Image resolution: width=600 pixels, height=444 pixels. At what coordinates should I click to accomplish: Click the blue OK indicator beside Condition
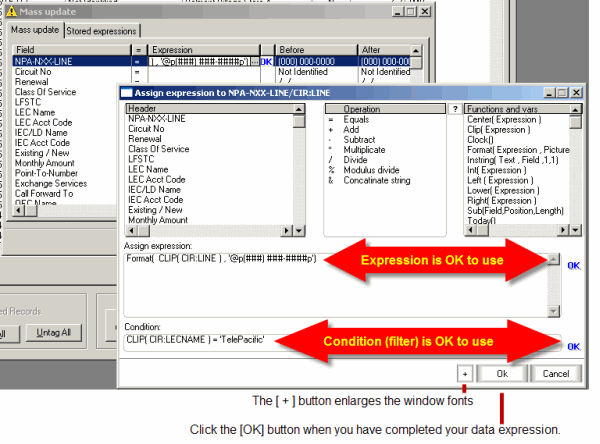pyautogui.click(x=573, y=346)
